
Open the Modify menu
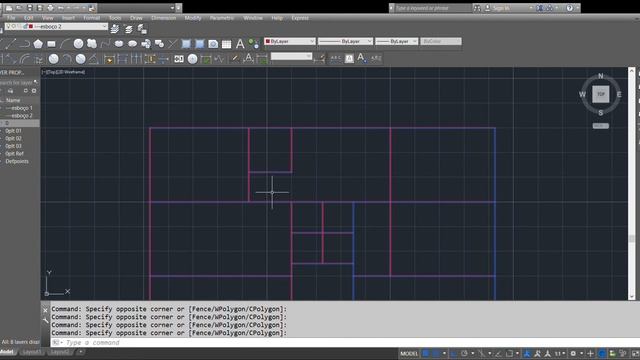coord(193,18)
